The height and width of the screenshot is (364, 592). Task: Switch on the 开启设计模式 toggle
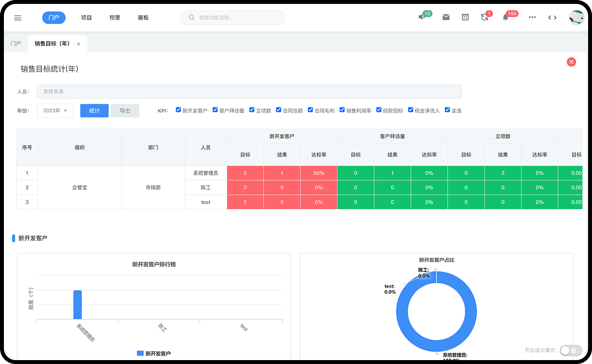(x=570, y=350)
